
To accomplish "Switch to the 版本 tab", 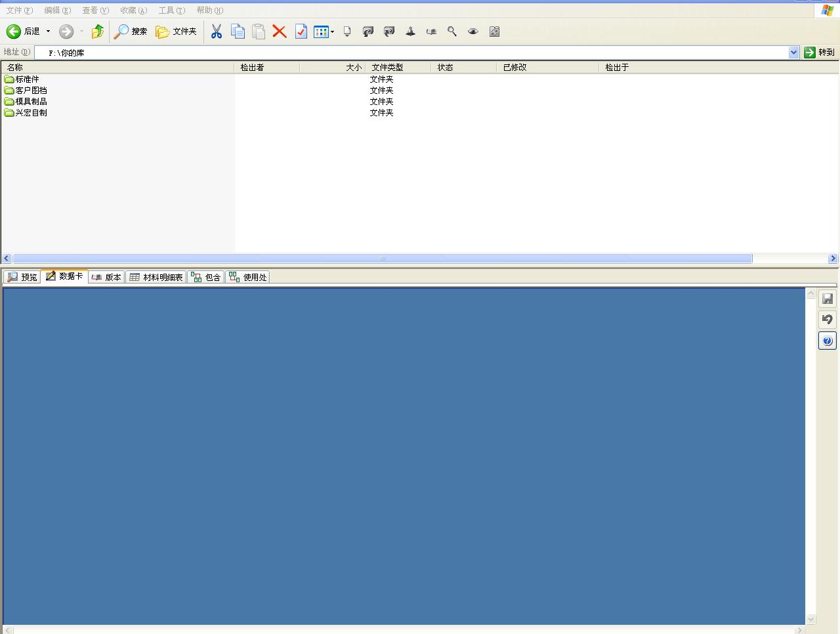I will tap(106, 277).
